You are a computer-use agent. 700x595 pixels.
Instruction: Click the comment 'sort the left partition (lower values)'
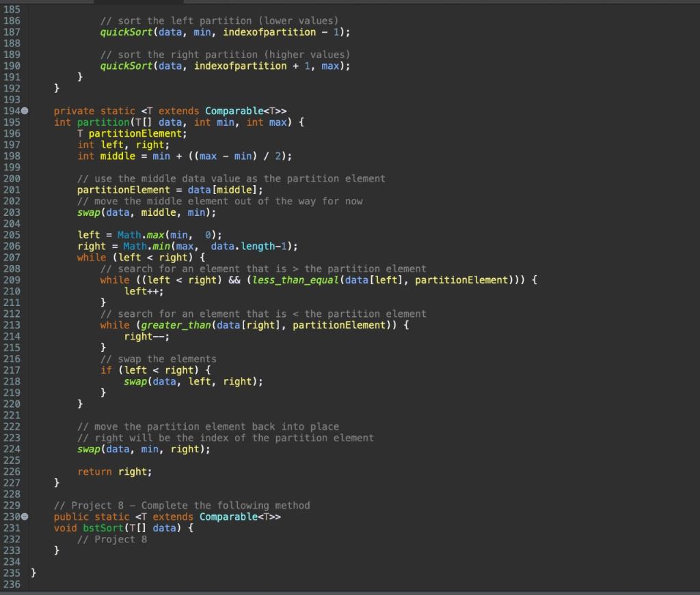(x=219, y=20)
